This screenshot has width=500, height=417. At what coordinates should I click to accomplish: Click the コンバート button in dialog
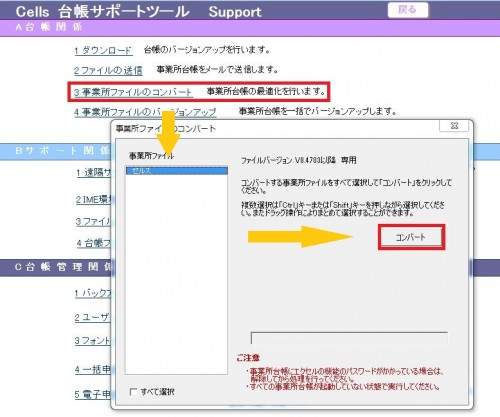tap(411, 237)
